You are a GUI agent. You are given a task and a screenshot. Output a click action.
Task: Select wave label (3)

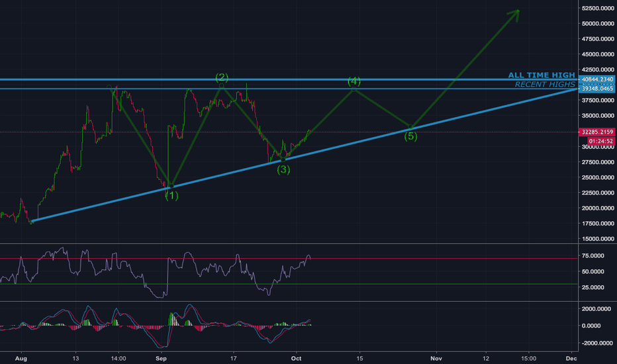click(x=284, y=169)
